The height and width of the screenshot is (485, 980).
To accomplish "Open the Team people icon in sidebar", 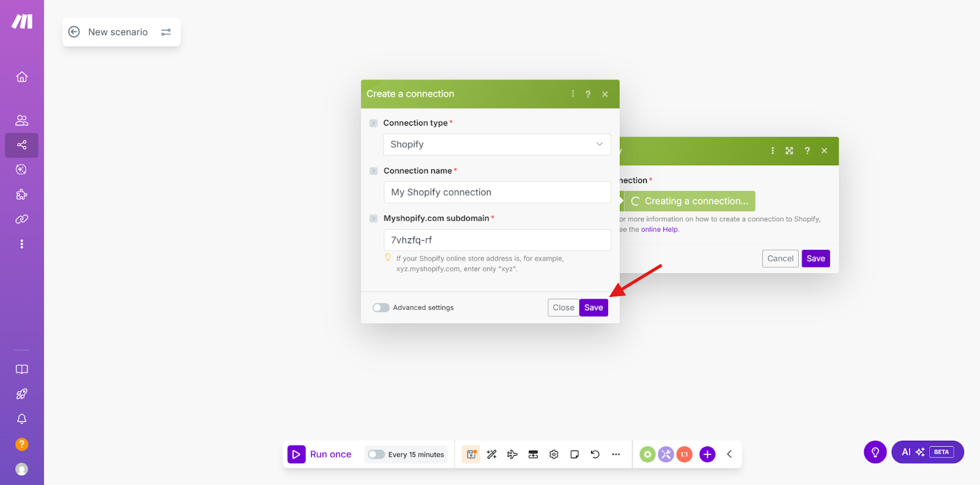I will (x=22, y=120).
